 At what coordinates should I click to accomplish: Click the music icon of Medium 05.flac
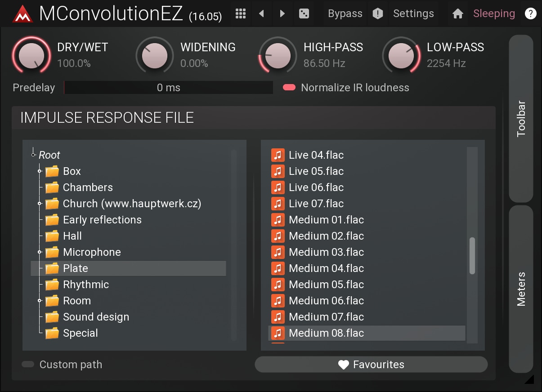click(x=278, y=285)
